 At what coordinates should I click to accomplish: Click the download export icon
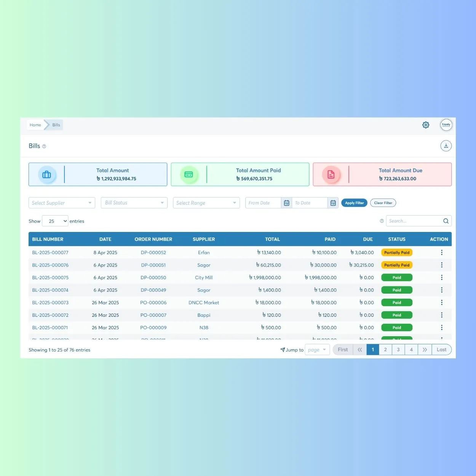pyautogui.click(x=446, y=145)
